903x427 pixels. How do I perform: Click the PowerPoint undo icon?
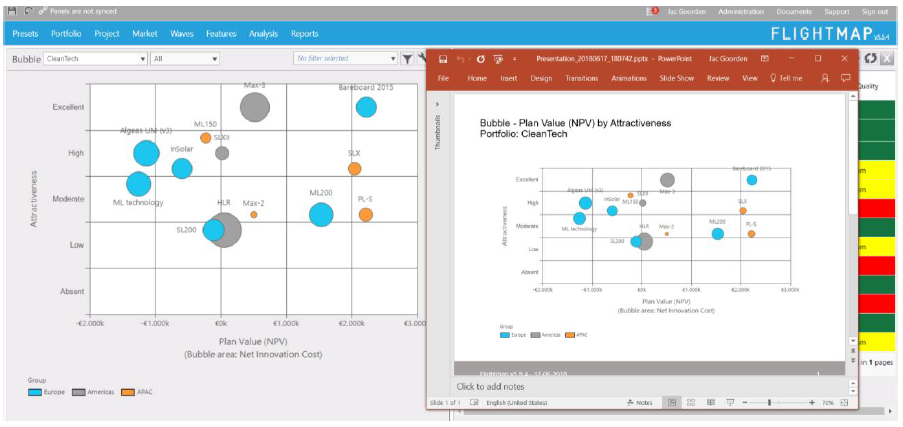pyautogui.click(x=461, y=59)
